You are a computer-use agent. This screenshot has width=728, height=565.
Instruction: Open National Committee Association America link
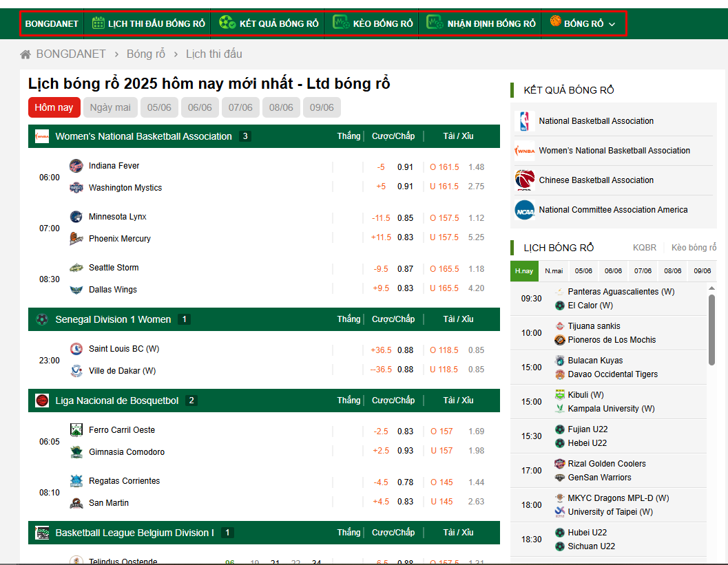[x=613, y=210]
